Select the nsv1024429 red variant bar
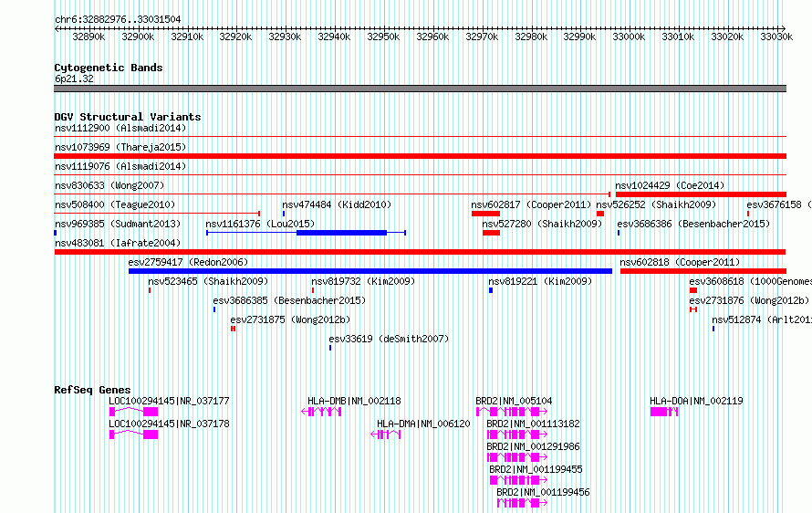The width and height of the screenshot is (812, 513). tap(701, 194)
